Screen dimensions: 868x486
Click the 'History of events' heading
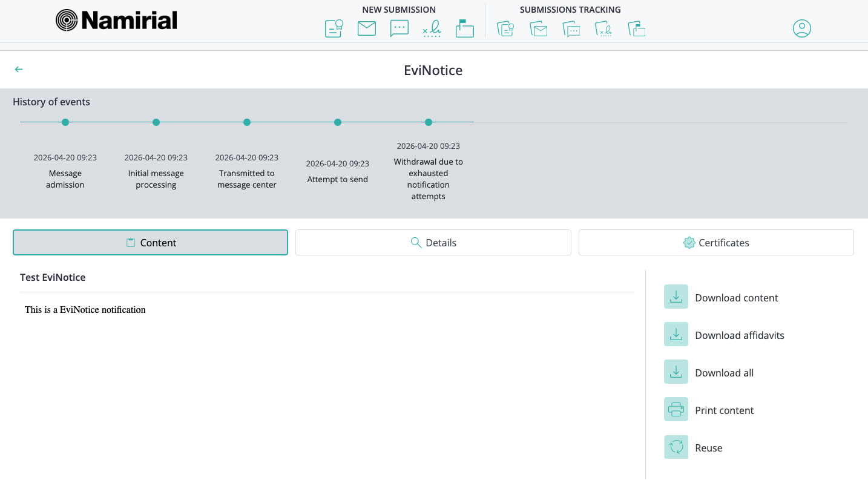click(x=51, y=102)
